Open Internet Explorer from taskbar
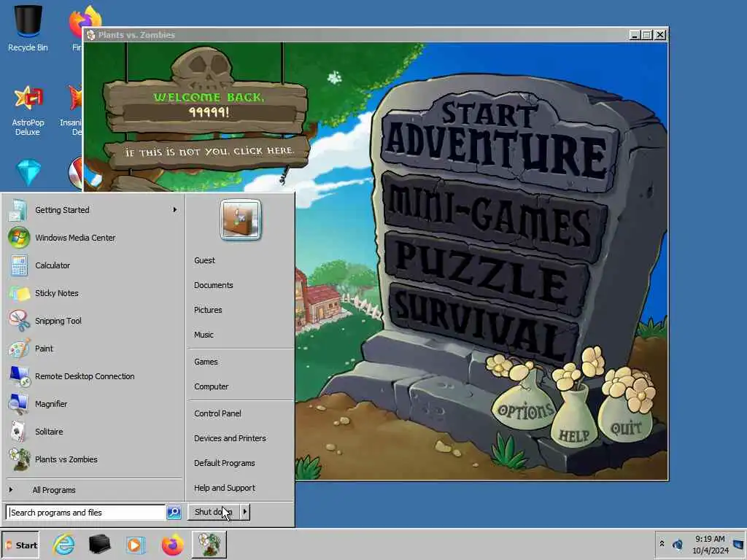This screenshot has width=747, height=560. pyautogui.click(x=63, y=545)
